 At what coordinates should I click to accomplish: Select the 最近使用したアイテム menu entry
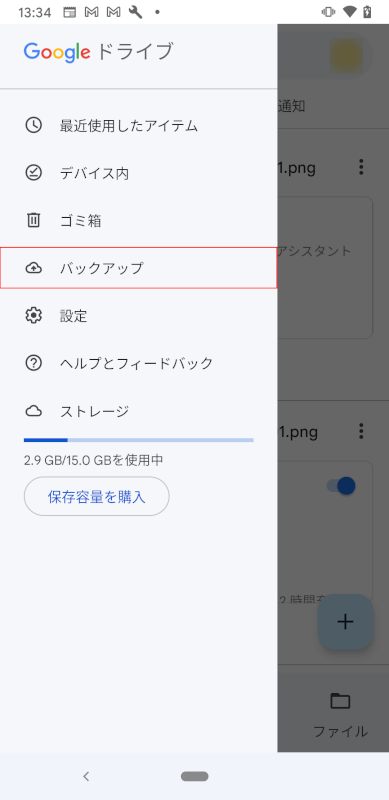point(138,125)
